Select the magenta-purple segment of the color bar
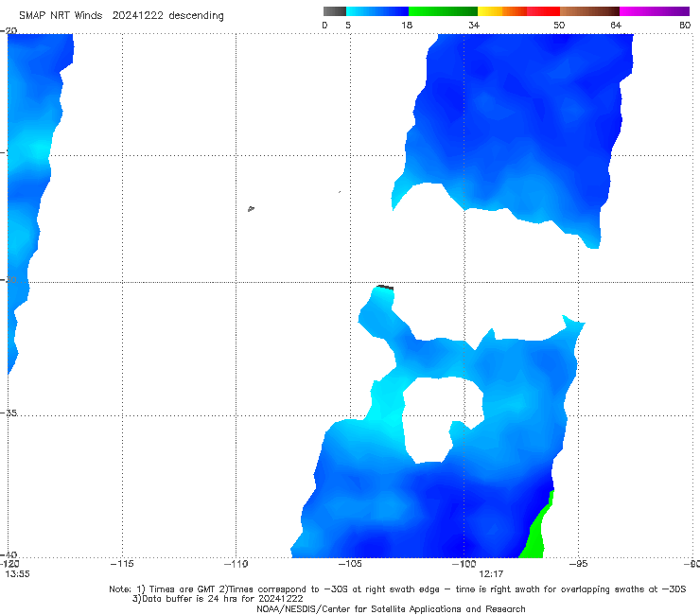 point(655,11)
